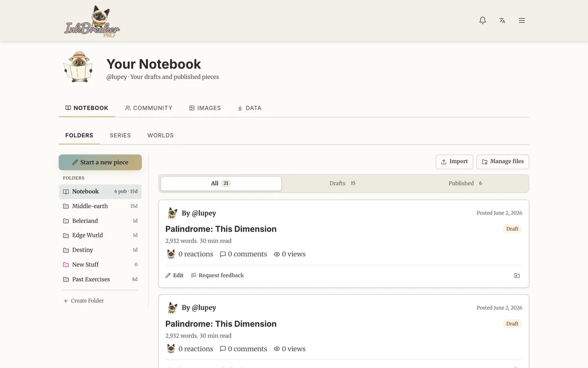Open the Edge Wurld folder
This screenshot has width=588, height=368.
pos(100,235)
